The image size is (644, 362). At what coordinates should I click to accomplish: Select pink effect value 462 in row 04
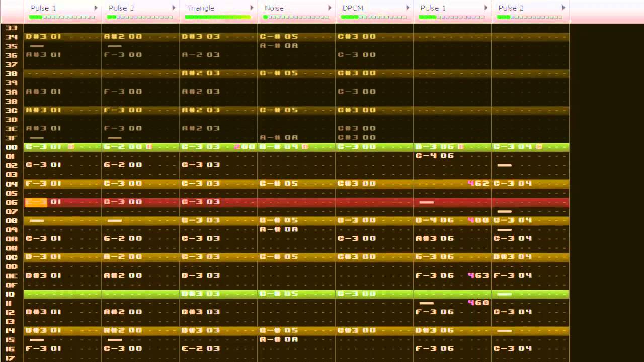478,183
